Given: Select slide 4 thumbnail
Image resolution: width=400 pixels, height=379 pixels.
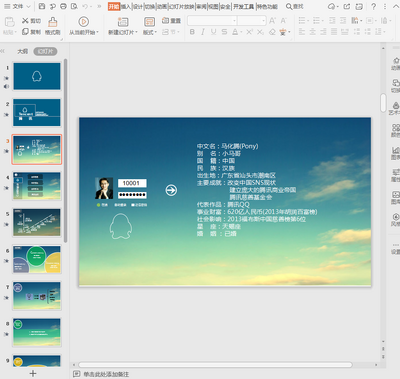Looking at the screenshot, I should 37,186.
